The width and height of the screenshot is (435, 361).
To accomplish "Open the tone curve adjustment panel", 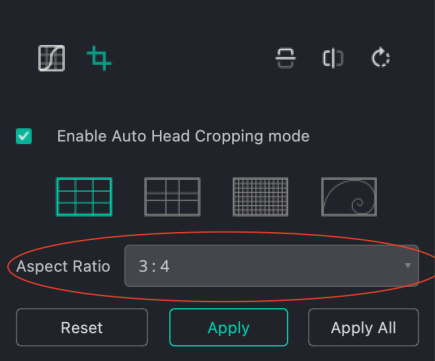I will click(x=51, y=58).
